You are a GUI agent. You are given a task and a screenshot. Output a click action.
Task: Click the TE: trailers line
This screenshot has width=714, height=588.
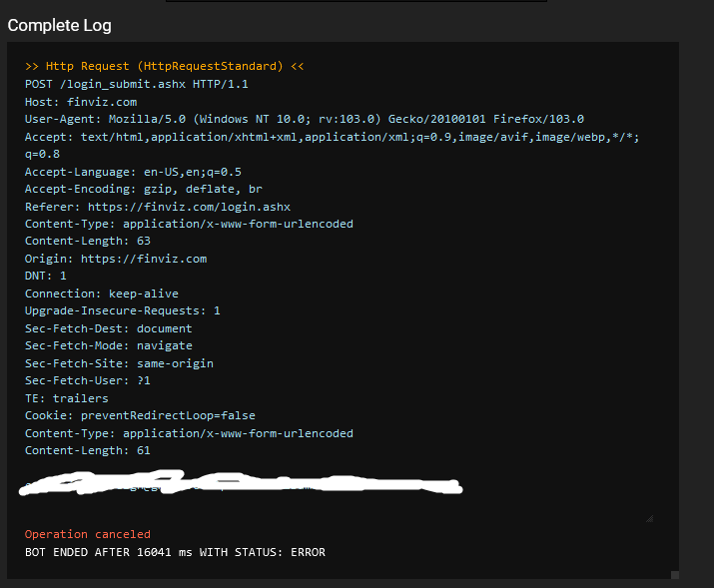tap(67, 398)
